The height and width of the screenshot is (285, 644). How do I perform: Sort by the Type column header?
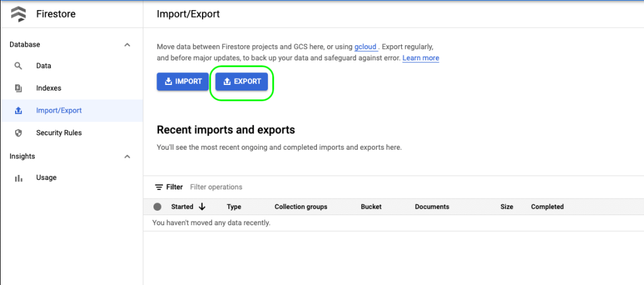coord(234,206)
